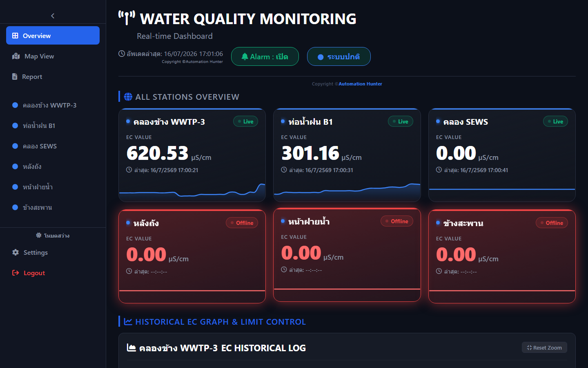Viewport: 588px width, 368px height.
Task: Click the globe icon of All Stations Overview
Action: (x=128, y=97)
